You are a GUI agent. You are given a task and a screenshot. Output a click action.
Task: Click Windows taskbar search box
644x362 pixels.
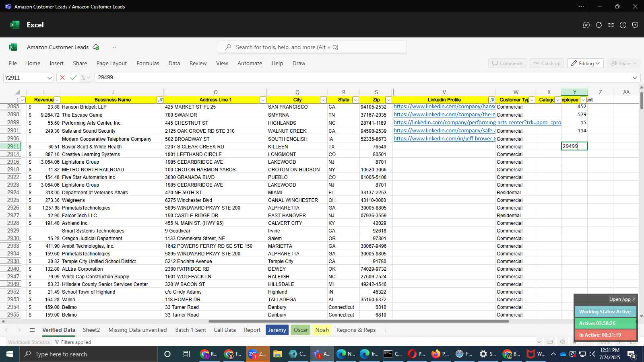click(x=89, y=354)
